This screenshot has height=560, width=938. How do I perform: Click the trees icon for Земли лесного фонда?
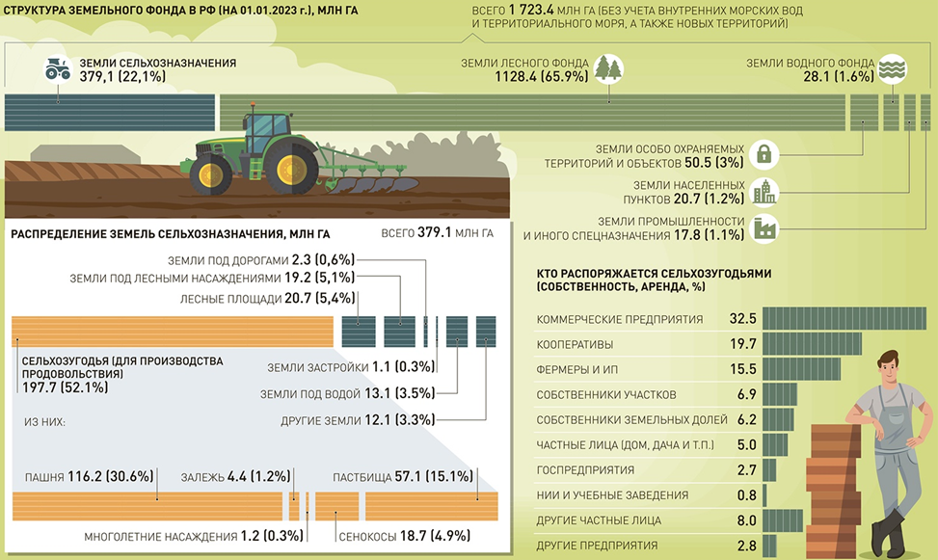click(609, 68)
